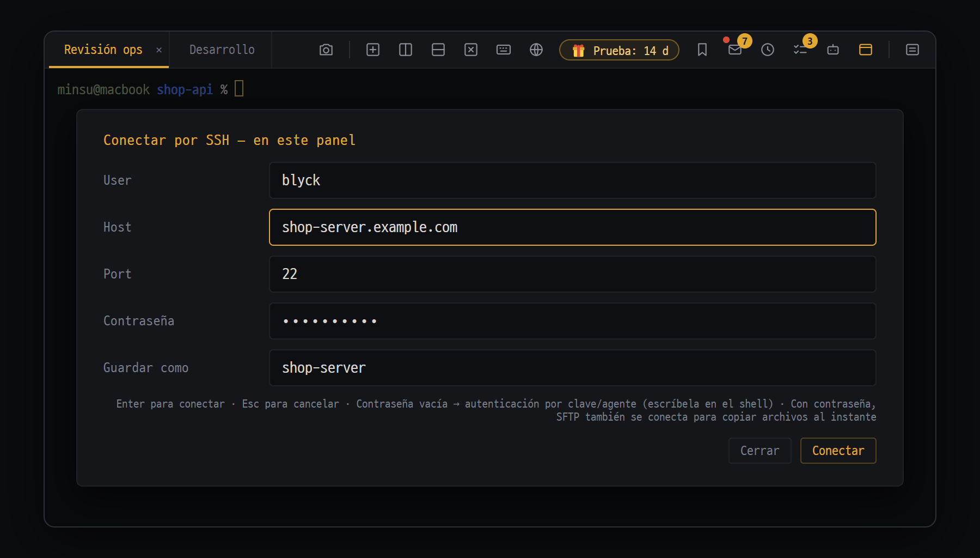This screenshot has height=558, width=980.
Task: Click the Conectar button
Action: tap(838, 451)
